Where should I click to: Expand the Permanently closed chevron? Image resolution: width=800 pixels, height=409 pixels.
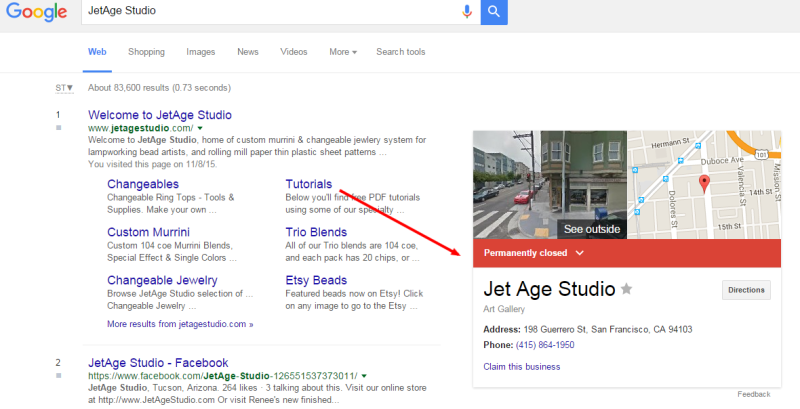click(x=580, y=253)
